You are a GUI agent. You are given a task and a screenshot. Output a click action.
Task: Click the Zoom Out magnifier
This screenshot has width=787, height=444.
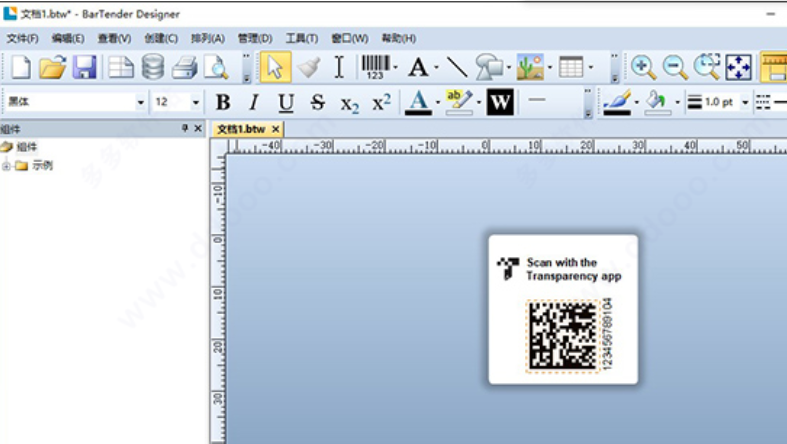675,67
